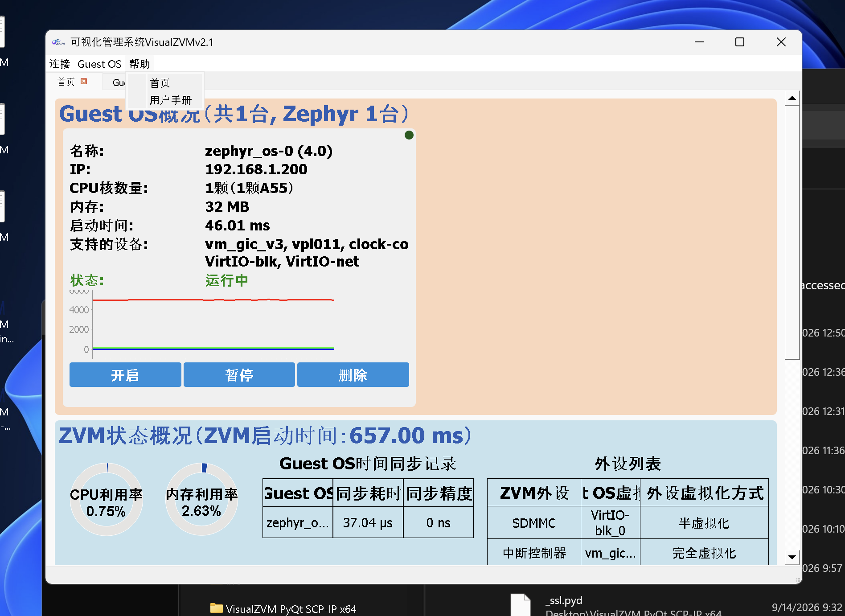Screen dimensions: 845x616
Task: Select 首页 from the help dropdown
Action: click(160, 83)
